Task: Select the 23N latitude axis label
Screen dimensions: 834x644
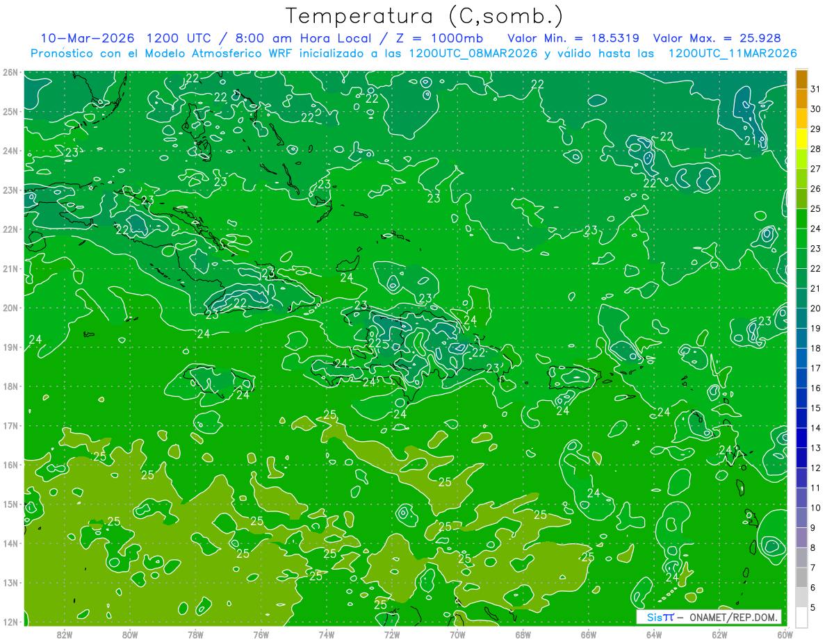Action: 10,190
